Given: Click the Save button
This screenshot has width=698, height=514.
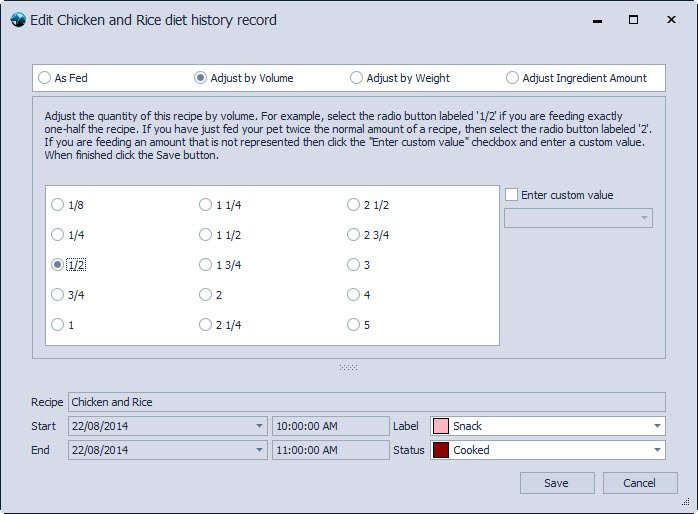Looking at the screenshot, I should [x=557, y=483].
